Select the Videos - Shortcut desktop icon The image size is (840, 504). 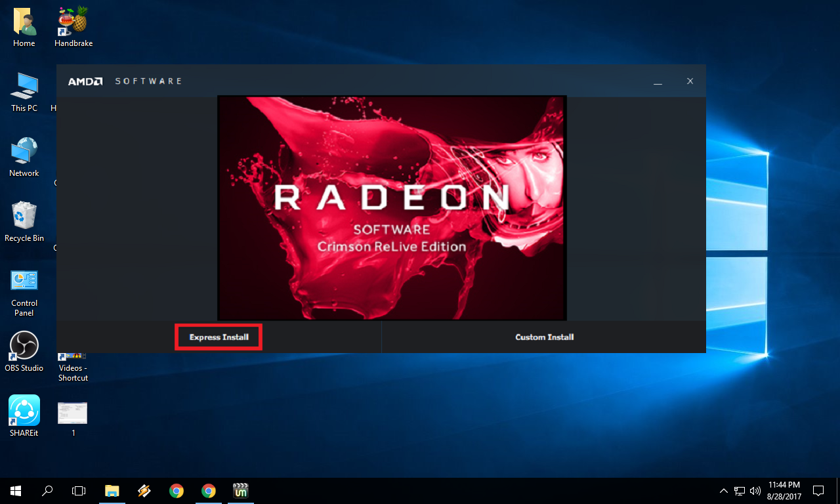pos(73,367)
